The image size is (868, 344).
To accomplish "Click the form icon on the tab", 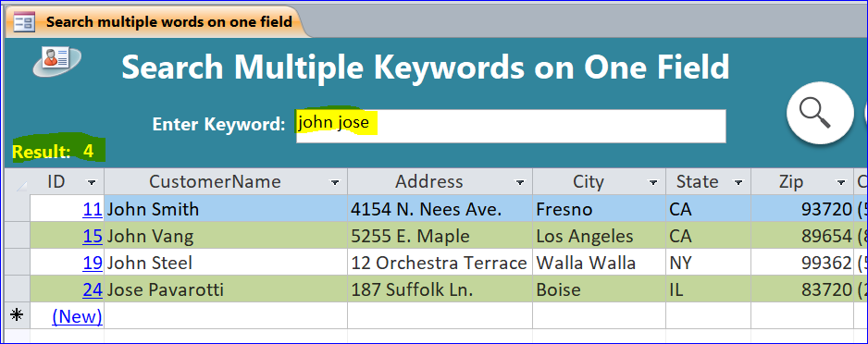I will coord(24,23).
